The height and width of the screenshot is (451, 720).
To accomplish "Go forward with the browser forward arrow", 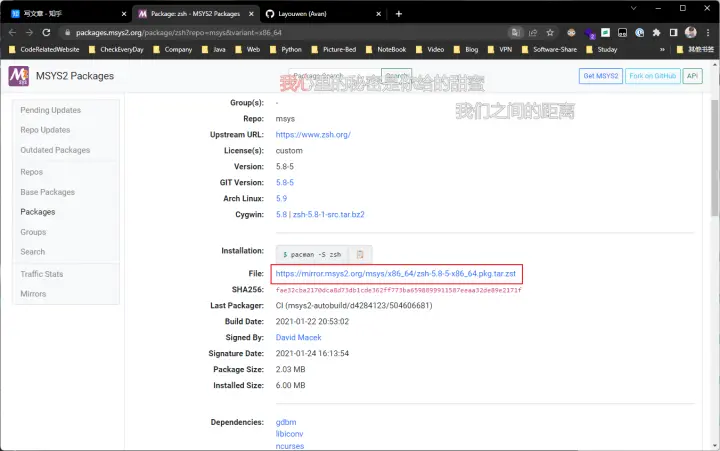I will click(29, 33).
